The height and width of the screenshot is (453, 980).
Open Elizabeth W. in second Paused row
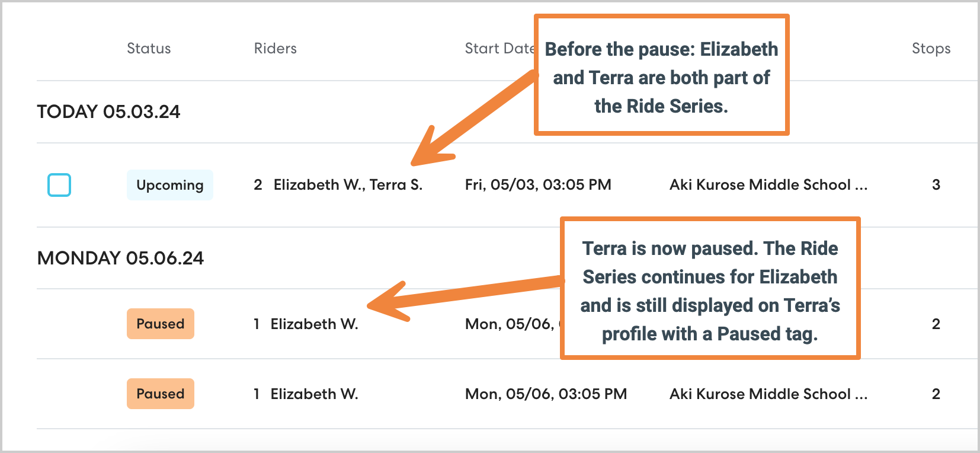coord(314,394)
